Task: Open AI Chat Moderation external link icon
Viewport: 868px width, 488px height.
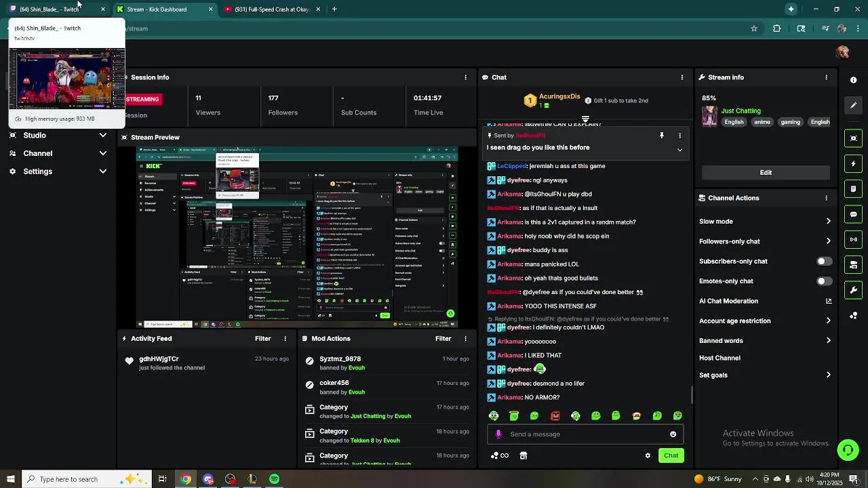Action: point(828,301)
